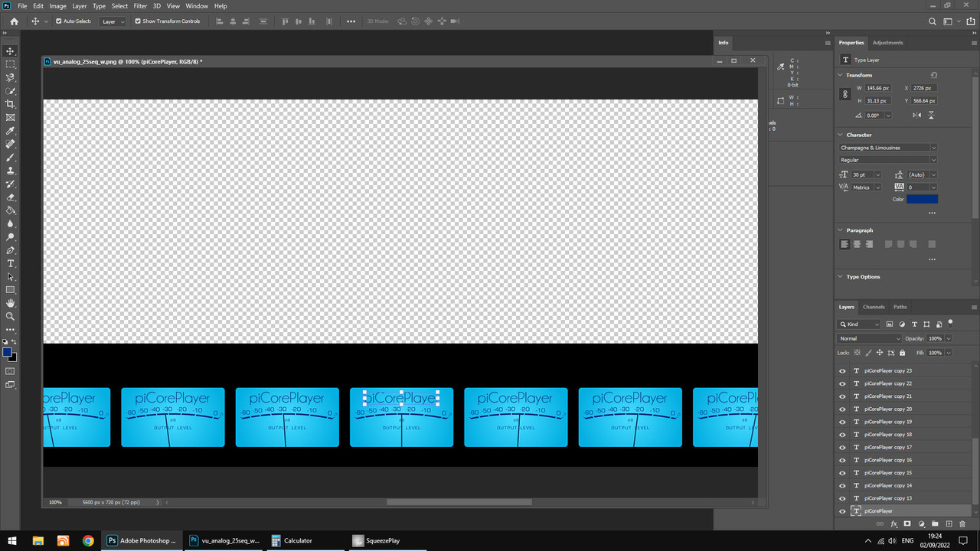Select the Paint Bucket tool
The width and height of the screenshot is (980, 551).
click(11, 210)
